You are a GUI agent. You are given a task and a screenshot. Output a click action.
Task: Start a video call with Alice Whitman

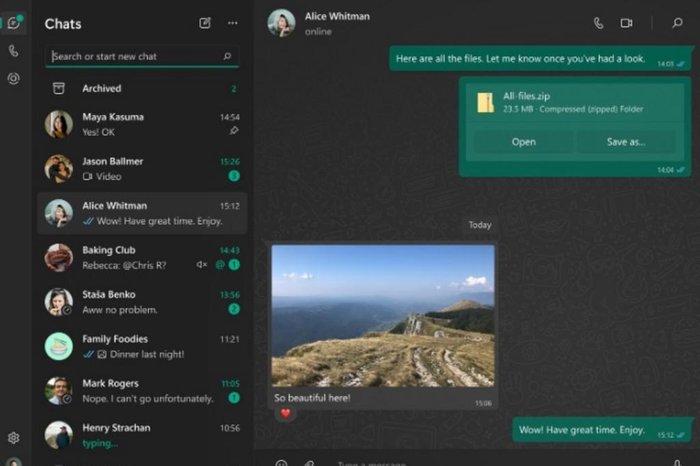[626, 23]
